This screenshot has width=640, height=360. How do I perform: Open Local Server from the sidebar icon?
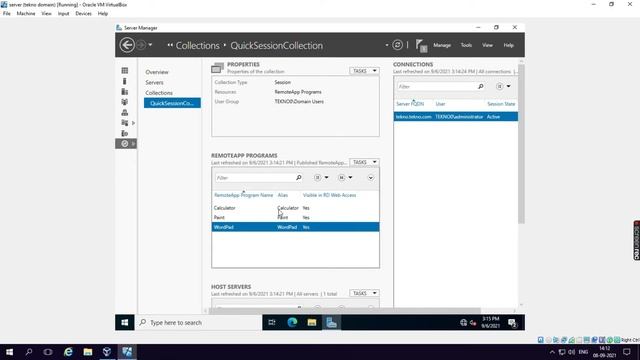(125, 81)
